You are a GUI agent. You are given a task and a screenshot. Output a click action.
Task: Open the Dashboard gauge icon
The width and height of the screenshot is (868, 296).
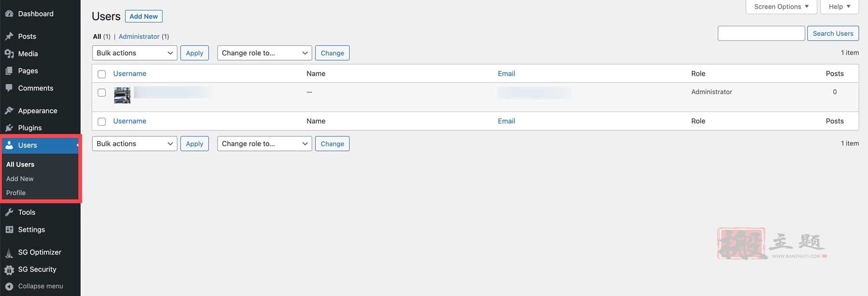(x=9, y=13)
